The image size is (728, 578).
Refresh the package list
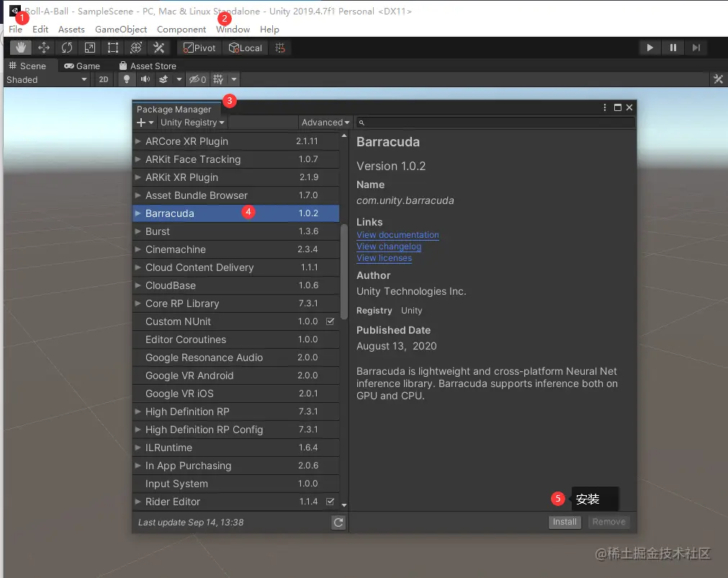click(338, 523)
